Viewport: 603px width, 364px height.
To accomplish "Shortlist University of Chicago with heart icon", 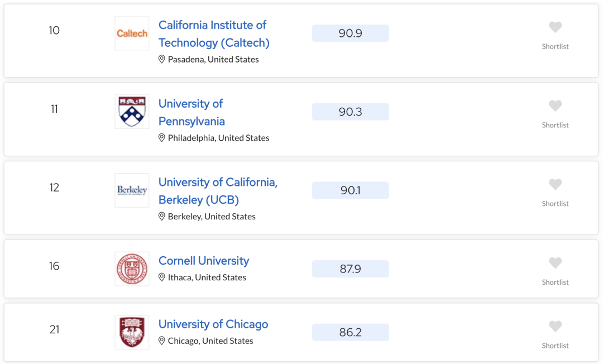I will (555, 327).
